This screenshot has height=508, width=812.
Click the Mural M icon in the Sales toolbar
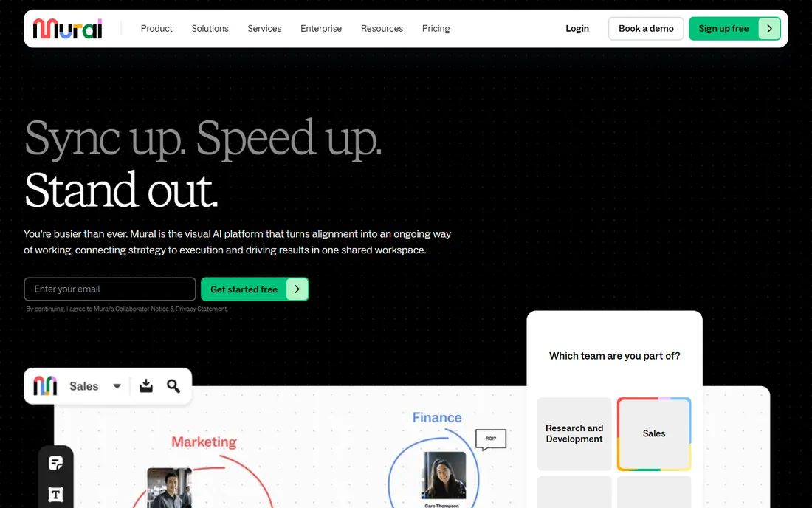[45, 385]
